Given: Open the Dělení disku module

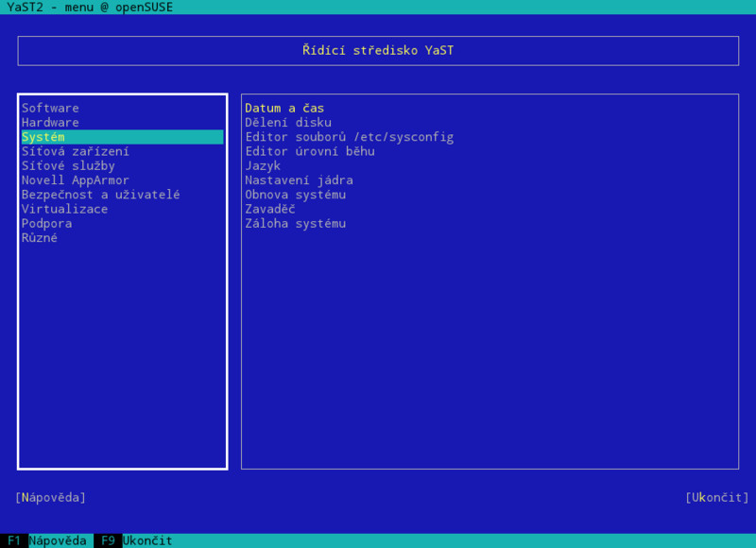Looking at the screenshot, I should click(x=288, y=123).
